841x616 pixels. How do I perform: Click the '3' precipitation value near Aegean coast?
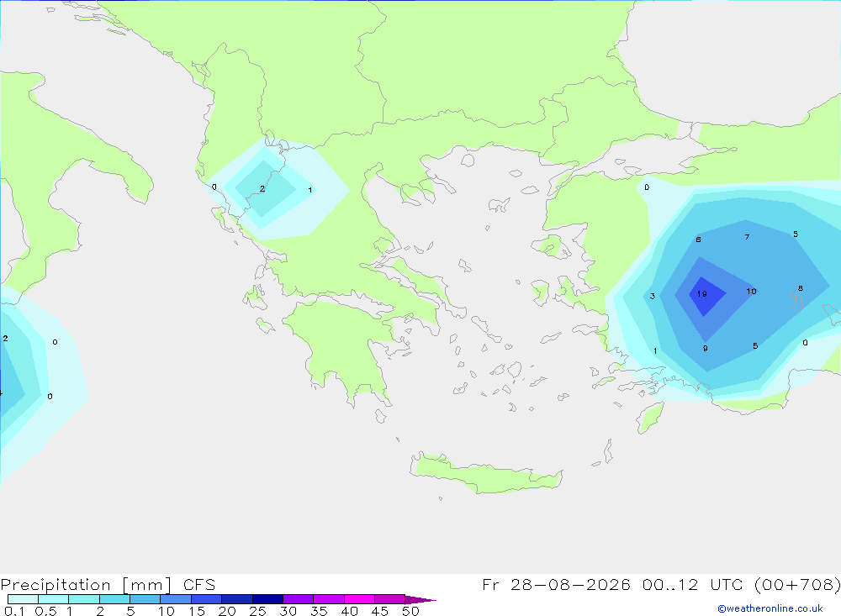(653, 296)
